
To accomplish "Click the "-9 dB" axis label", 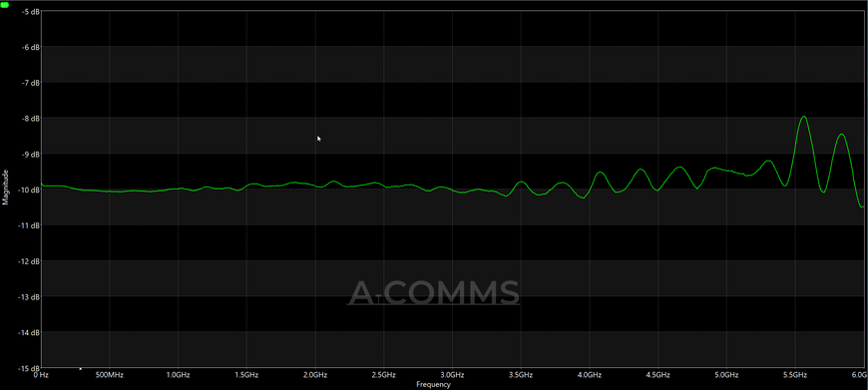I will pos(31,154).
